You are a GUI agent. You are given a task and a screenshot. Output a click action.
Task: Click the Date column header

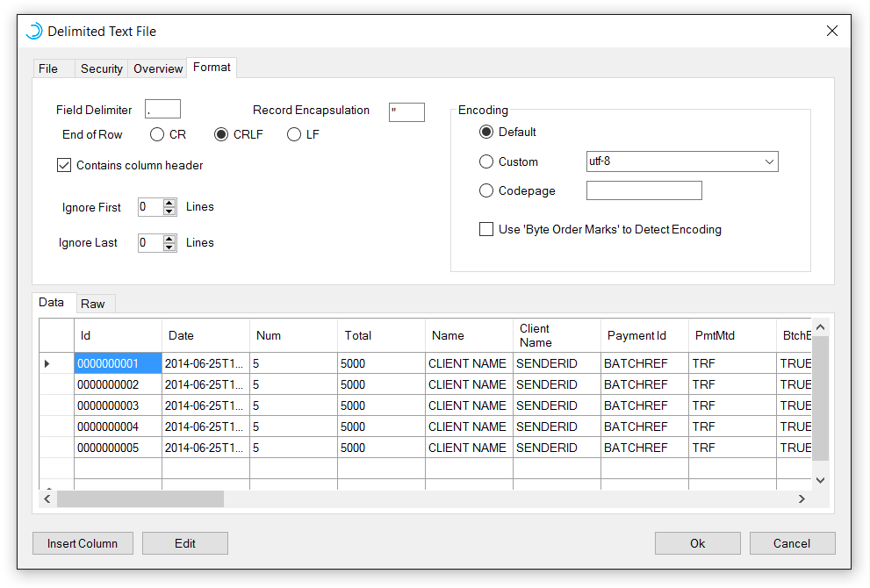205,335
